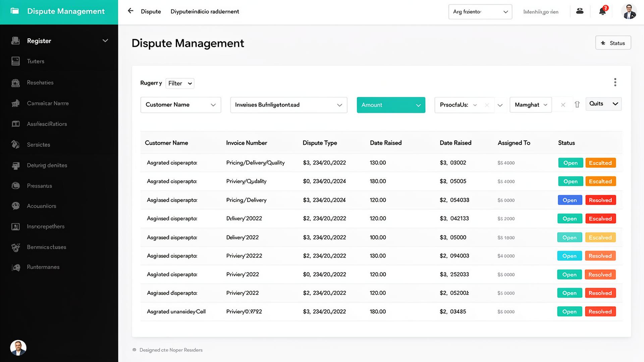Click the Dispute breadcrumb item
Screen dimensions: 644x362
[151, 11]
